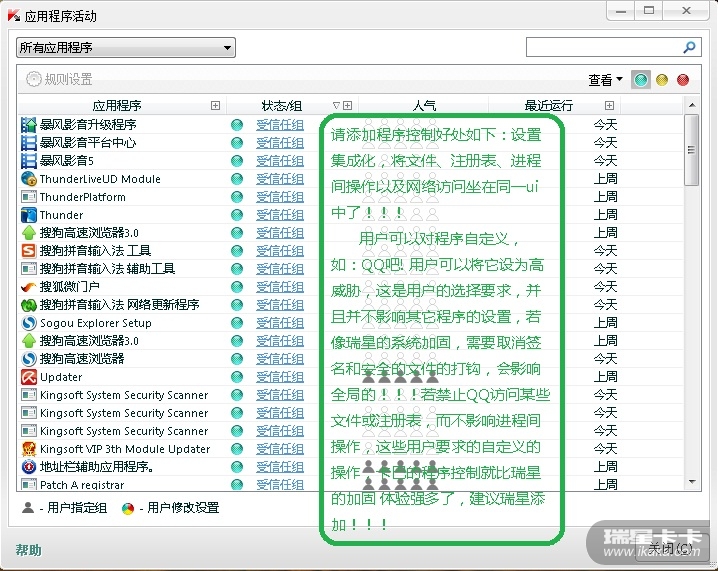
Task: Click the 搜狗拼音输入法 辅助工具 window icon
Action: coord(28,269)
